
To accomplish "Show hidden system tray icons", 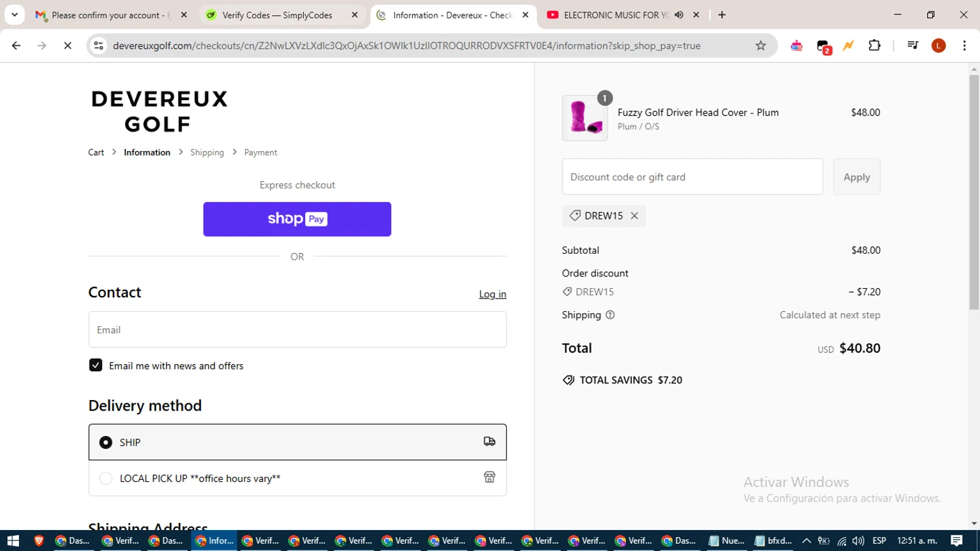I will pos(806,541).
